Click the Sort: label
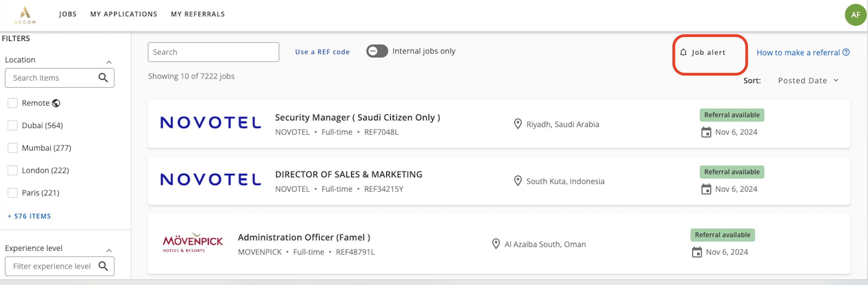Image resolution: width=868 pixels, height=285 pixels. pos(752,80)
